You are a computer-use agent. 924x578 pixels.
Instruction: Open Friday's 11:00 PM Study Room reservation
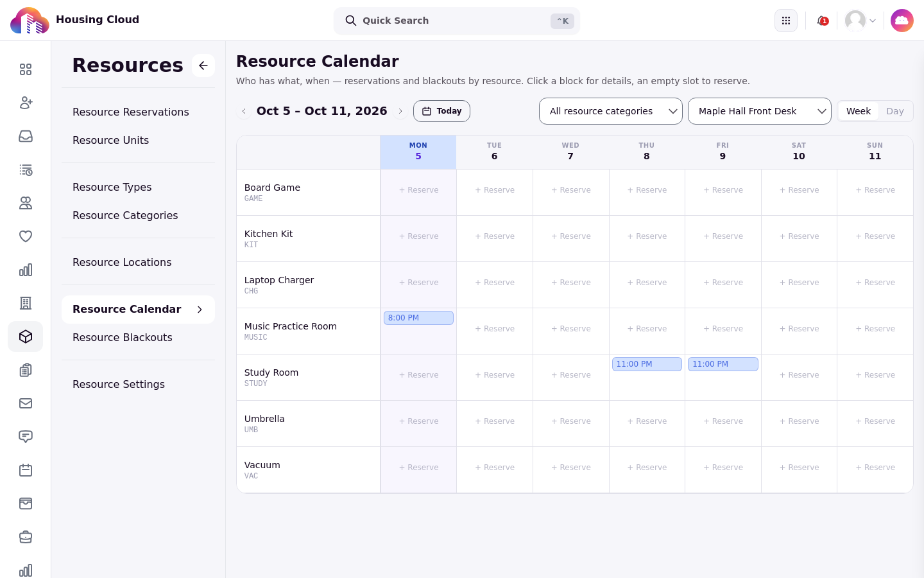click(x=723, y=364)
